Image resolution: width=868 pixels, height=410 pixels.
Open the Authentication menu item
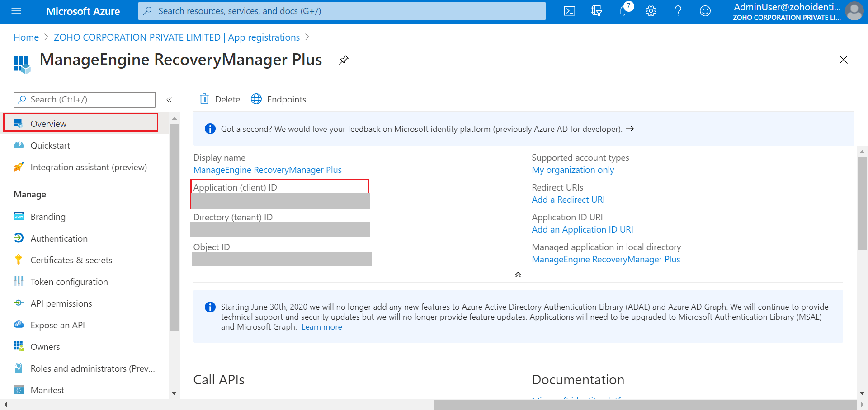coord(59,238)
